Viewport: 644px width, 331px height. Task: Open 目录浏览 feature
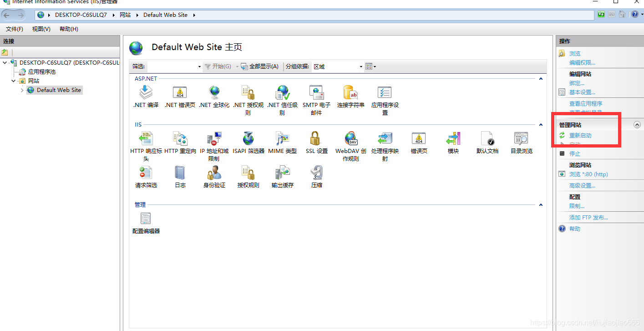click(x=522, y=143)
